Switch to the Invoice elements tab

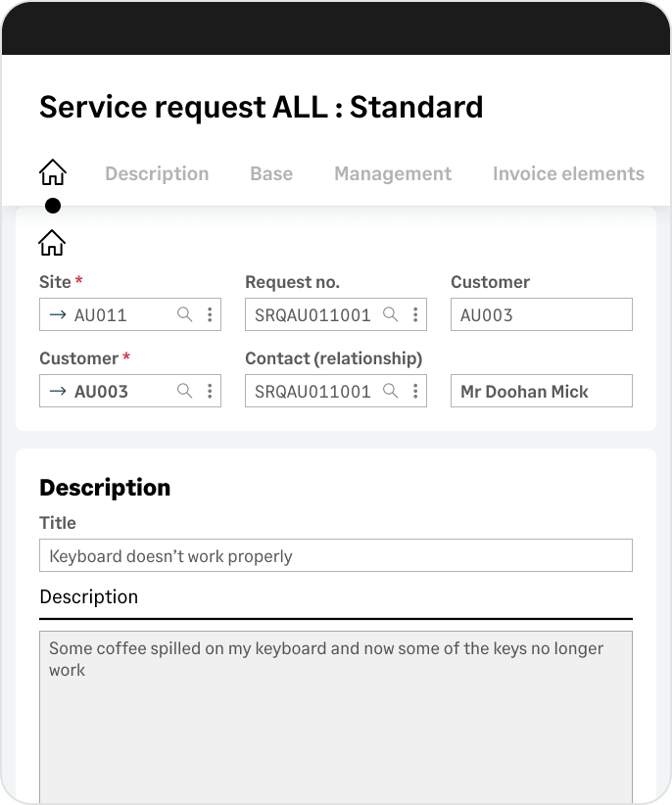coord(568,173)
